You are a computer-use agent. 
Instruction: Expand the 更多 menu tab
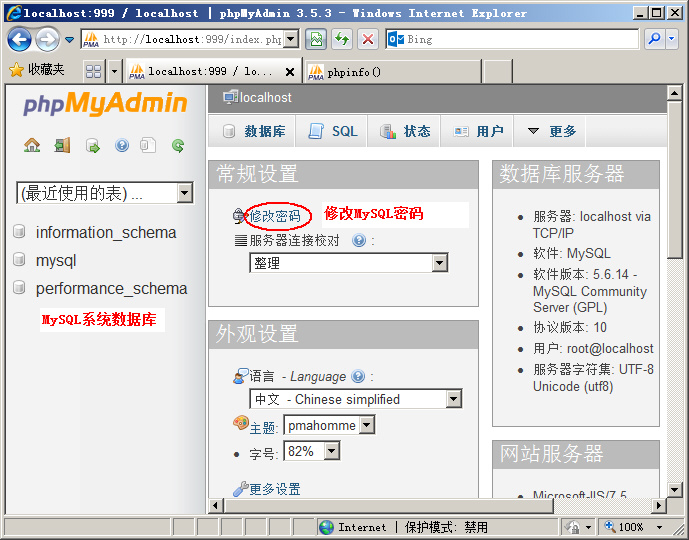coord(551,131)
